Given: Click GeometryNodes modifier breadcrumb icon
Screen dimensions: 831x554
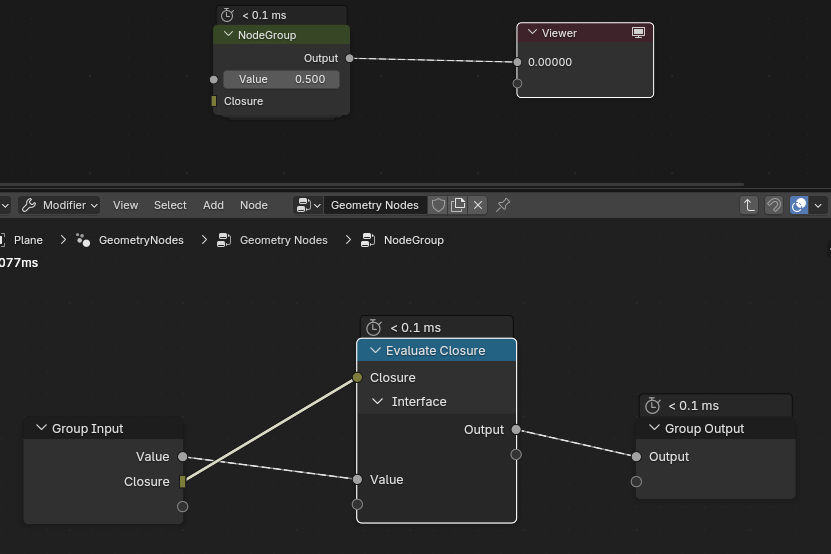Looking at the screenshot, I should point(83,240).
